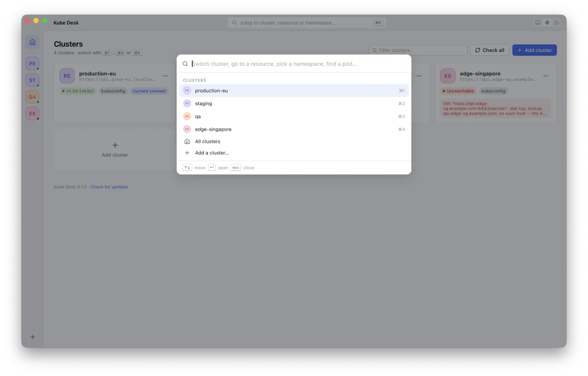This screenshot has height=376, width=588.
Task: Select system theme monitor icon
Action: (538, 22)
